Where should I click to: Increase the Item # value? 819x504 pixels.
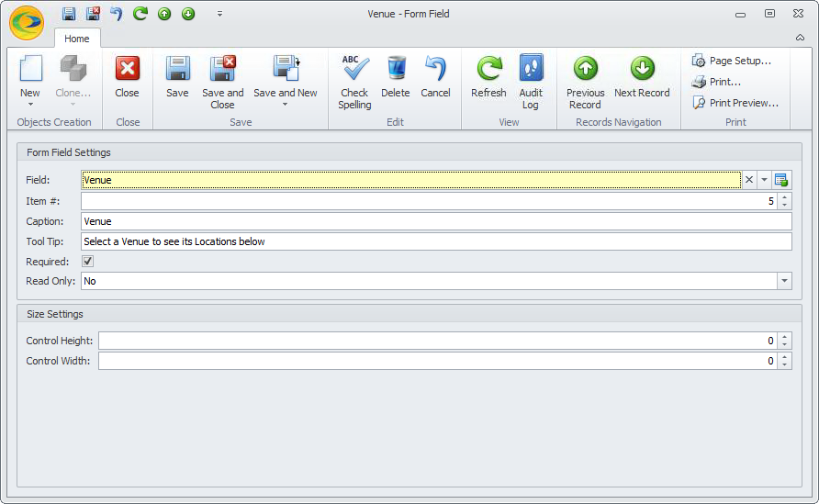784,196
